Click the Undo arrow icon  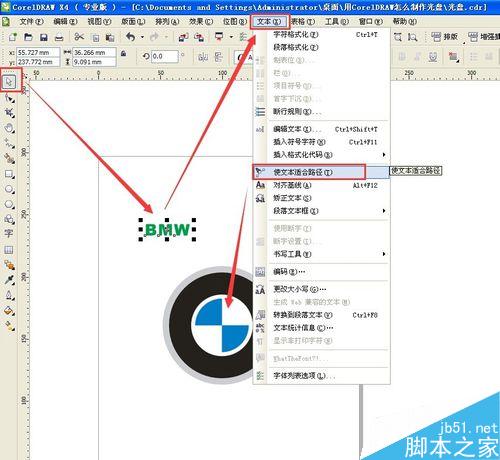pos(131,37)
